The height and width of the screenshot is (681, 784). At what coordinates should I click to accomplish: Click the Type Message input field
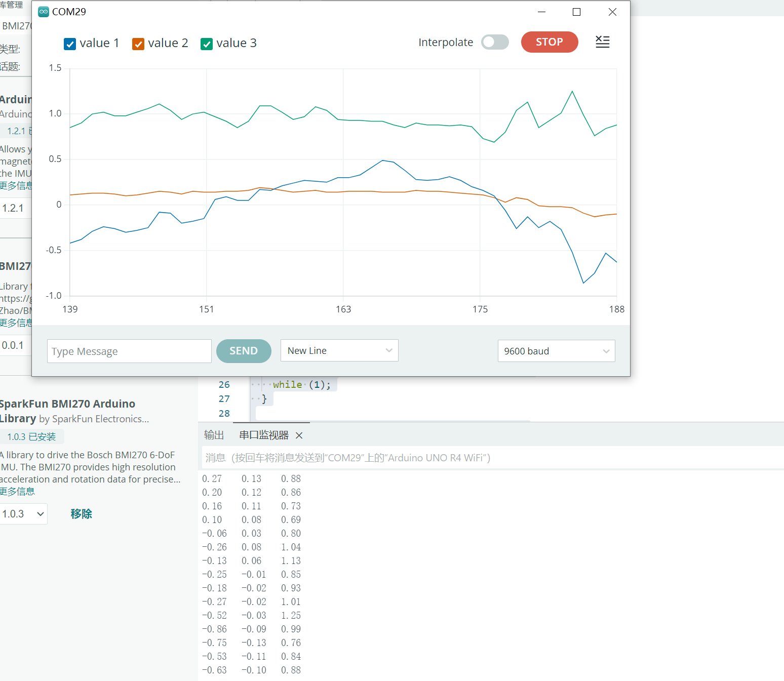coord(129,351)
